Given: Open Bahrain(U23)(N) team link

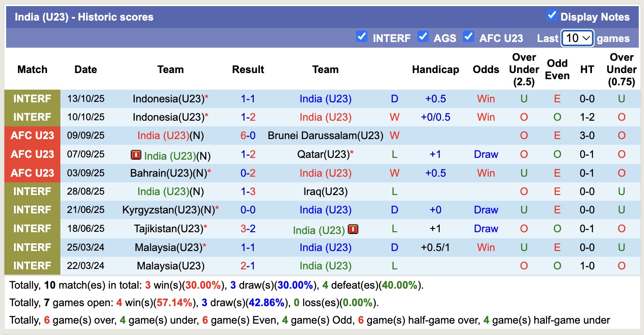Looking at the screenshot, I should [x=168, y=173].
